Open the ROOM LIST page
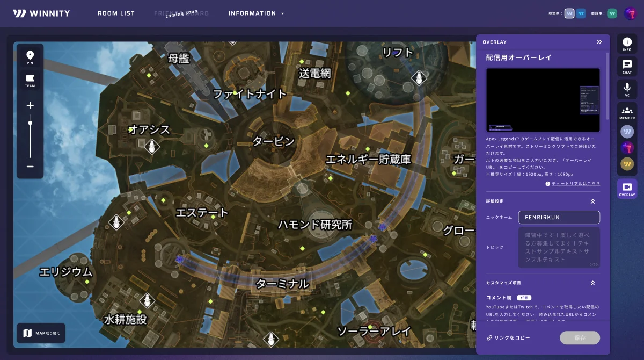 [116, 13]
